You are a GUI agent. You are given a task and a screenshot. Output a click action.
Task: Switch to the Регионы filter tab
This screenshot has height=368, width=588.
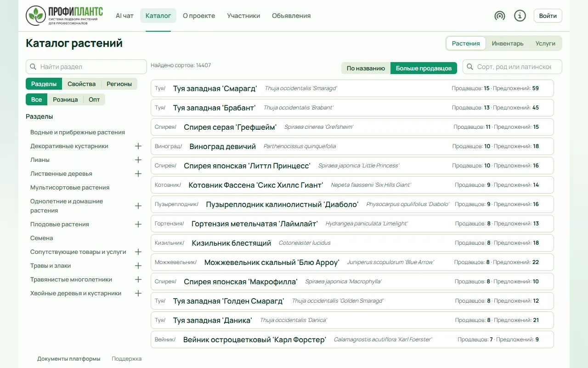point(119,84)
